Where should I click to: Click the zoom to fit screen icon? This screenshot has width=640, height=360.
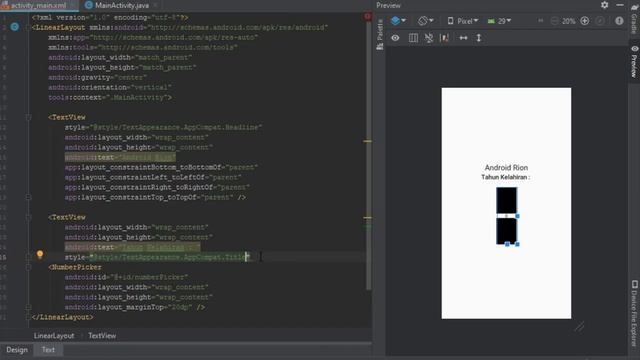coord(600,21)
